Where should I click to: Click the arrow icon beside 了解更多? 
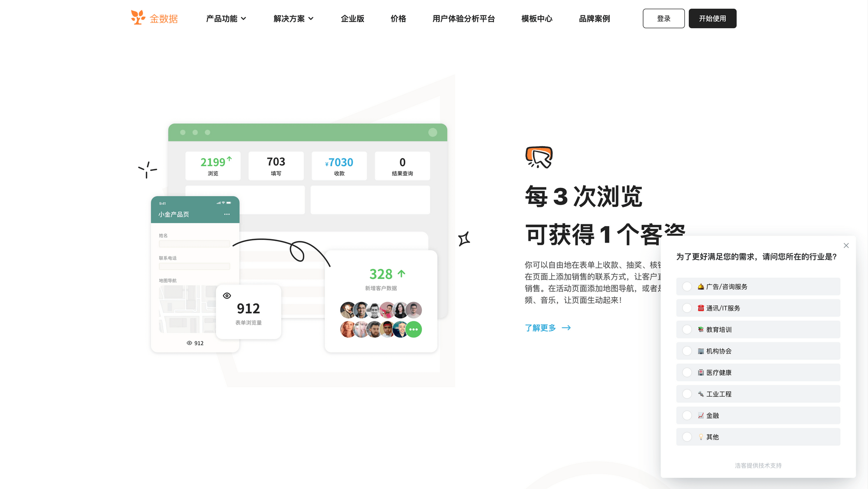click(566, 328)
